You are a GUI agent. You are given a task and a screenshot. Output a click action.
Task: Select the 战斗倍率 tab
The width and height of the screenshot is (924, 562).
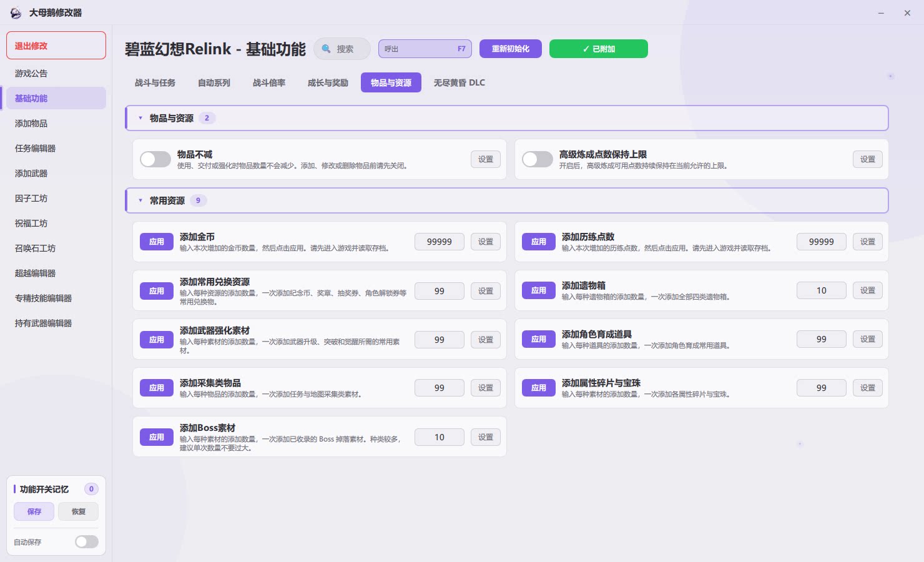click(269, 82)
